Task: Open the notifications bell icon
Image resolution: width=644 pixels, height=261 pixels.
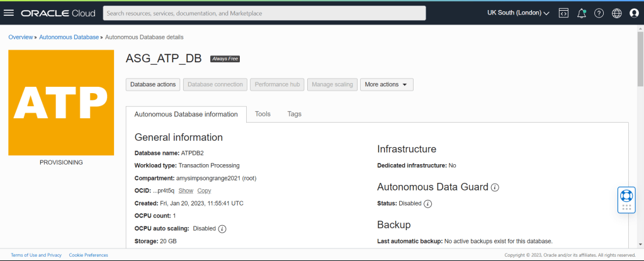Action: (x=581, y=13)
